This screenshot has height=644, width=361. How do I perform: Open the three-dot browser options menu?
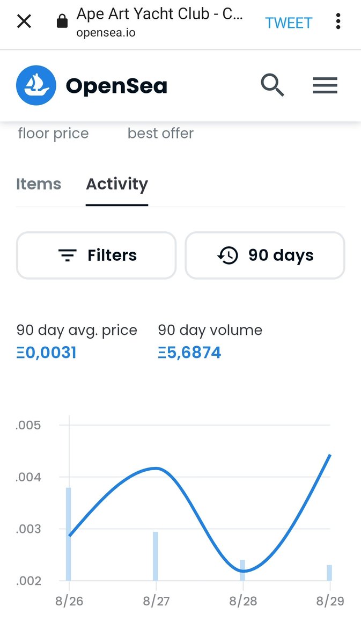338,21
